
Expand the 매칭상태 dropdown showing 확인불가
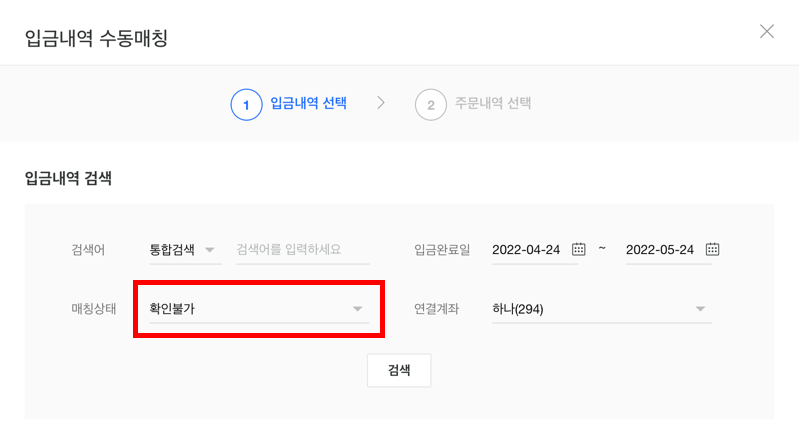coord(257,309)
